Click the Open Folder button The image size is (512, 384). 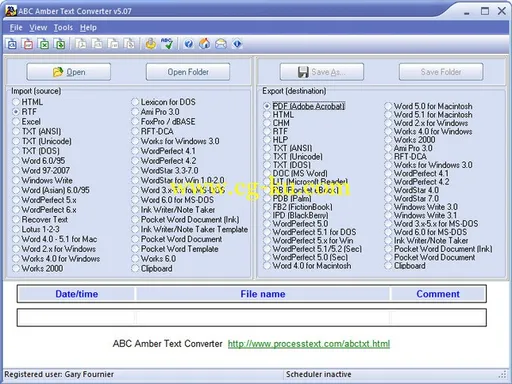click(x=188, y=72)
